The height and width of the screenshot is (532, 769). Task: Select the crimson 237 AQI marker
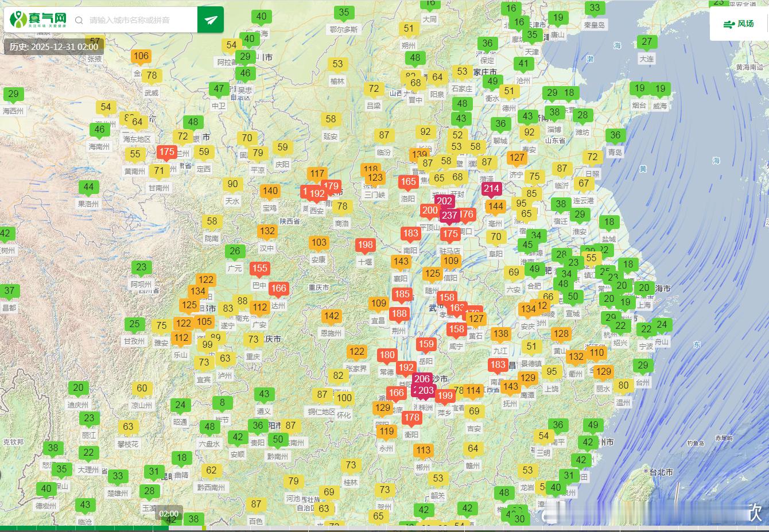pos(449,217)
